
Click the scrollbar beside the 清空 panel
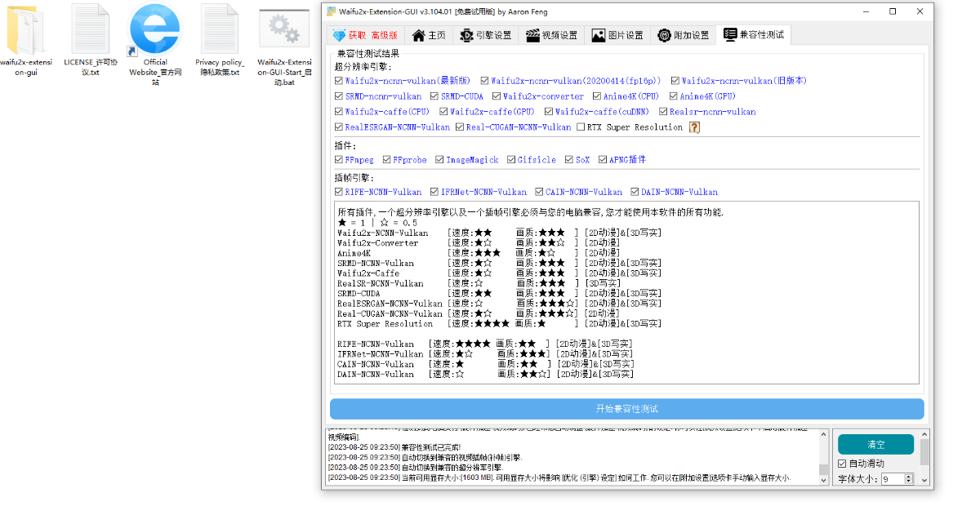coord(925,458)
